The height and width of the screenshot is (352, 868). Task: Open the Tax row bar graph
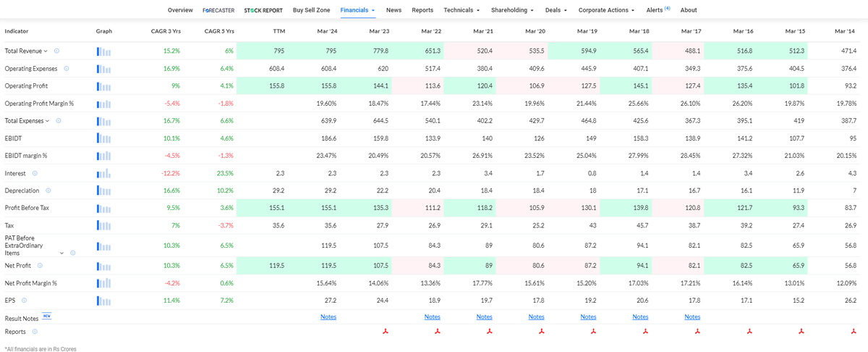tap(103, 225)
